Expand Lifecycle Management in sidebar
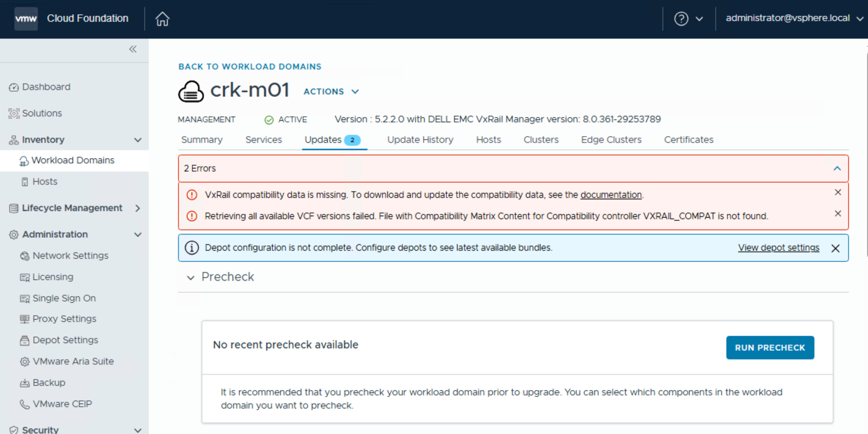Image resolution: width=868 pixels, height=434 pixels. pos(137,208)
